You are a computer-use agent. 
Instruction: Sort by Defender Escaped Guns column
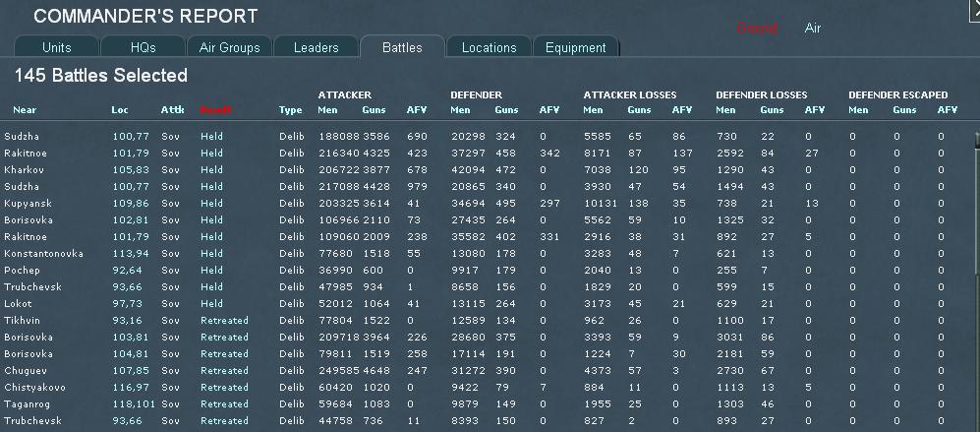point(904,110)
